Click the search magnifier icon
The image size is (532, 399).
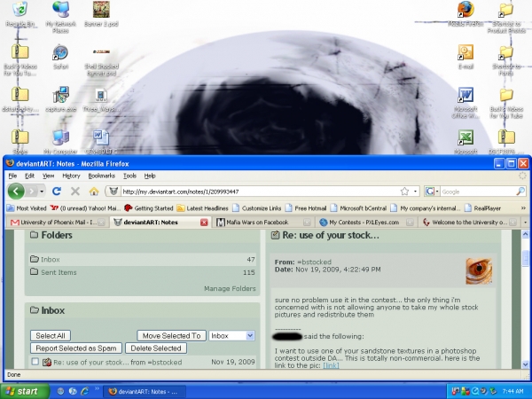click(x=520, y=192)
